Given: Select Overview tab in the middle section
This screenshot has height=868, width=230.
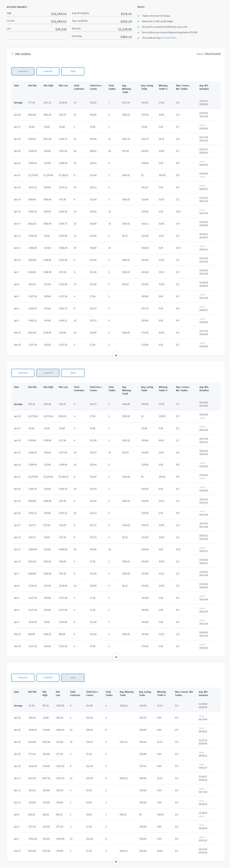Looking at the screenshot, I should (23, 373).
